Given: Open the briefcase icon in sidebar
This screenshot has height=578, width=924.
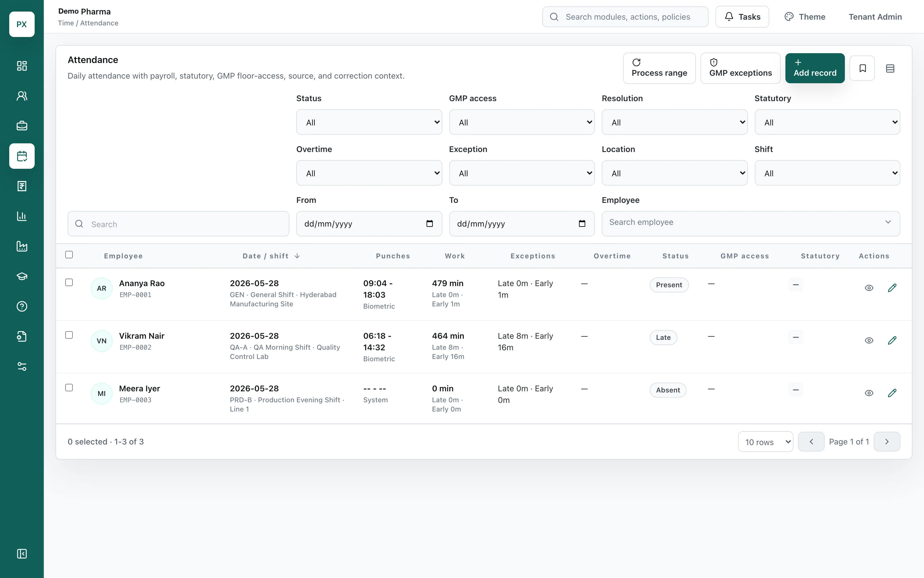Looking at the screenshot, I should (x=22, y=126).
